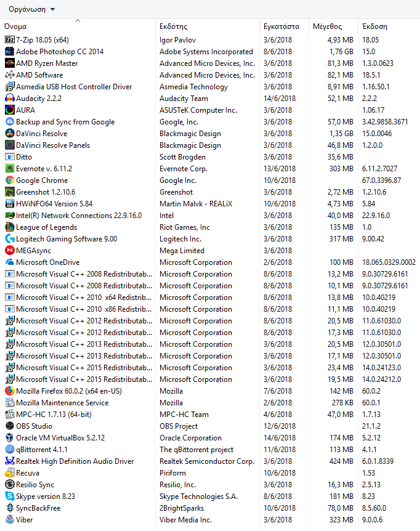Click the Skype icon

click(10, 497)
